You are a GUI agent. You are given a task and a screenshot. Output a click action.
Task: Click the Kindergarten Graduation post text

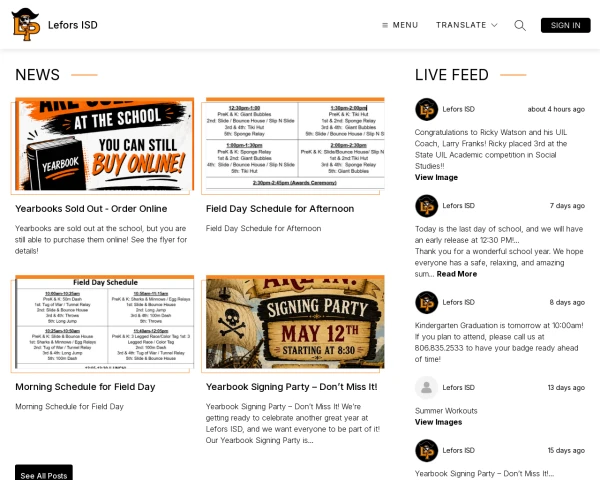[x=499, y=342]
